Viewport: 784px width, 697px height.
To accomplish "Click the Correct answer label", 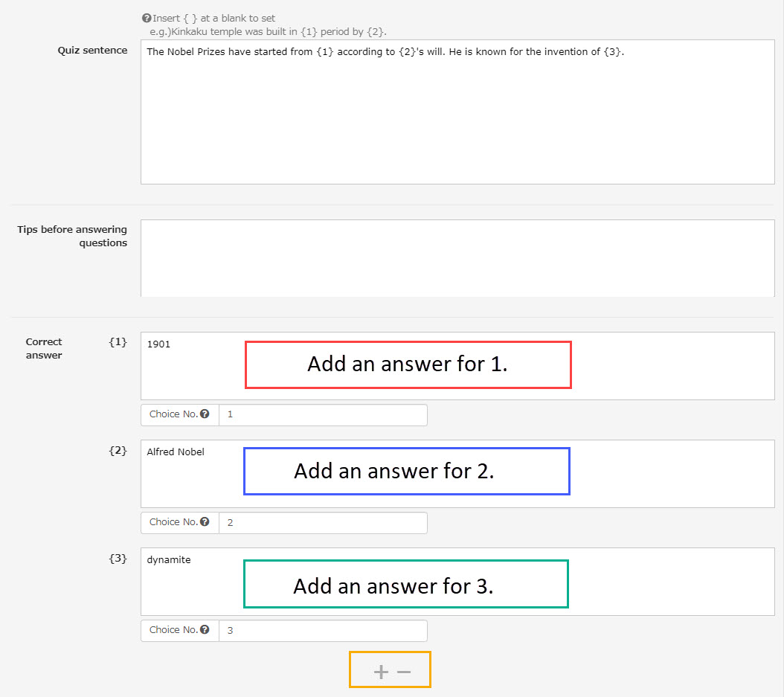I will pos(44,349).
